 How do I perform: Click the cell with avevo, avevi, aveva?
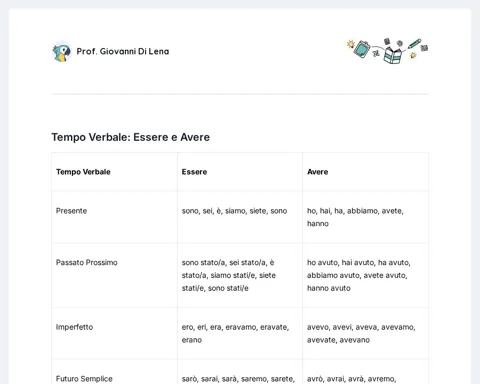click(x=365, y=333)
